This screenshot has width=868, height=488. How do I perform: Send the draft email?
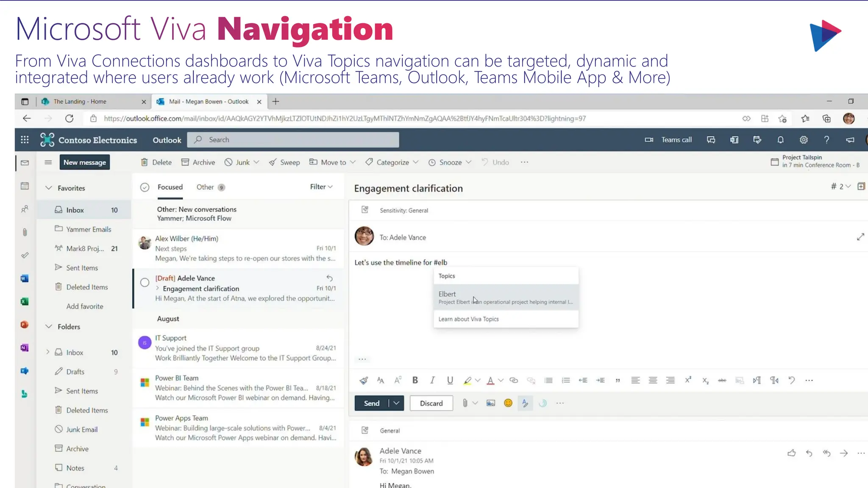click(371, 403)
